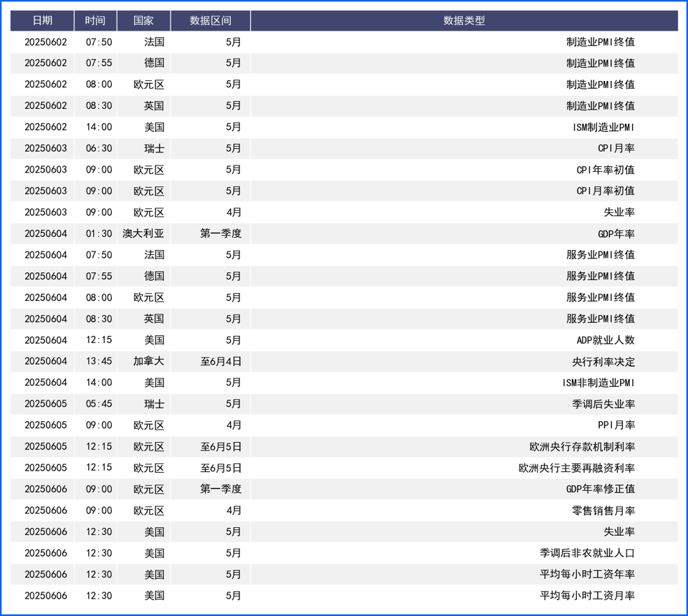The image size is (688, 616).
Task: Select 央行利率决定 cell
Action: click(x=603, y=361)
